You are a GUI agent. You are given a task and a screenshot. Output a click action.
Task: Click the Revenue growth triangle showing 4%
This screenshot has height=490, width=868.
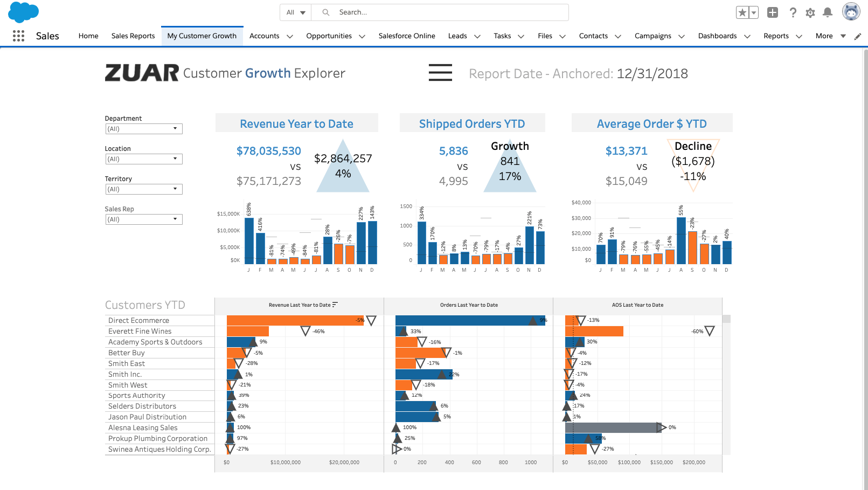coord(343,166)
